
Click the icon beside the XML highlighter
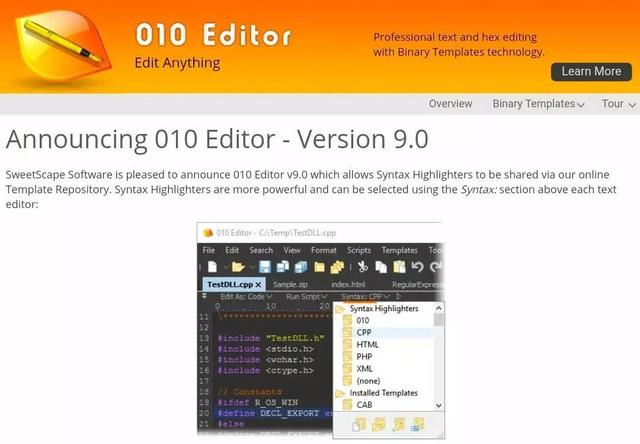click(347, 369)
